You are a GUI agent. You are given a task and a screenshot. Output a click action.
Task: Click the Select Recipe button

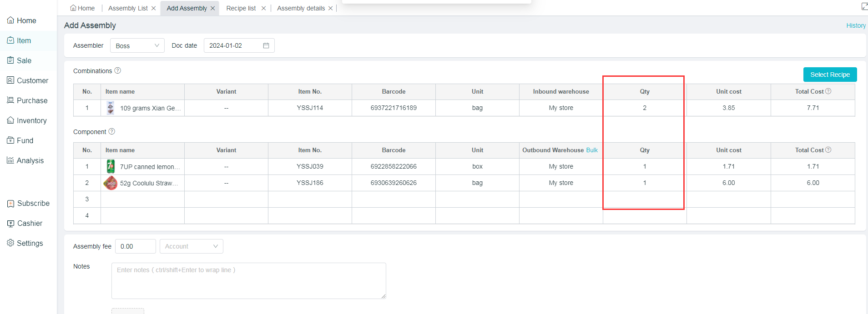point(830,75)
